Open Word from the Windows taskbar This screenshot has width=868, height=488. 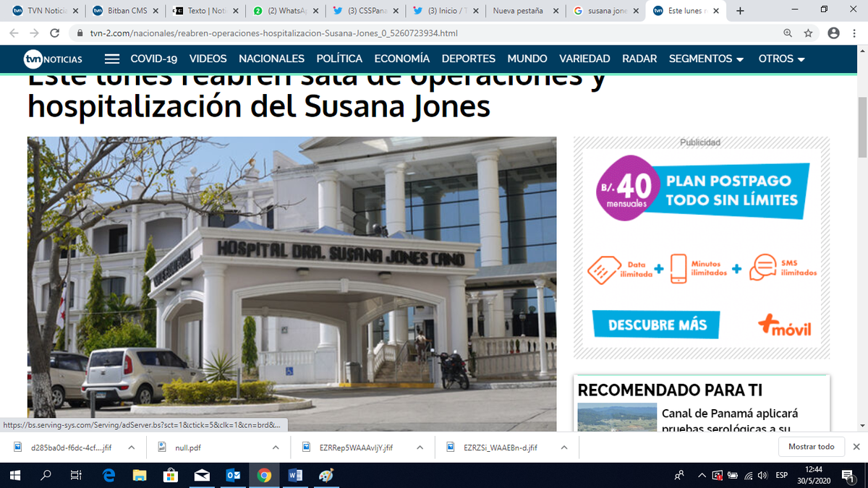[x=295, y=476]
